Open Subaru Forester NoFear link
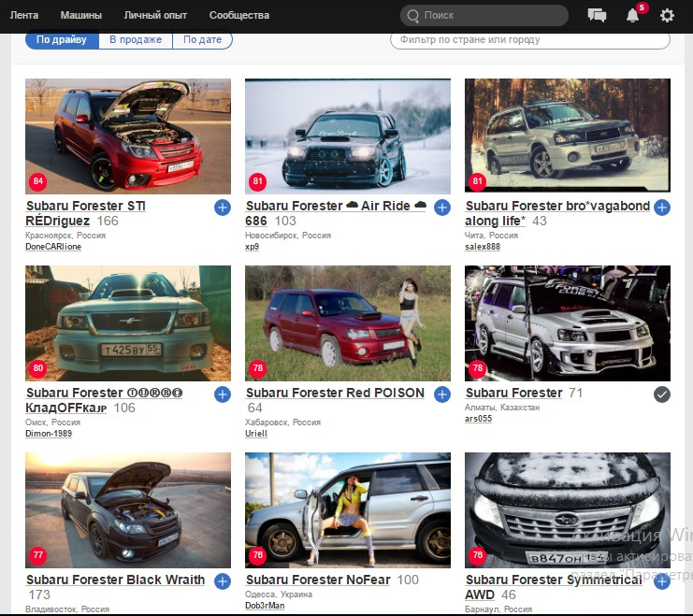The height and width of the screenshot is (616, 693). 318,580
